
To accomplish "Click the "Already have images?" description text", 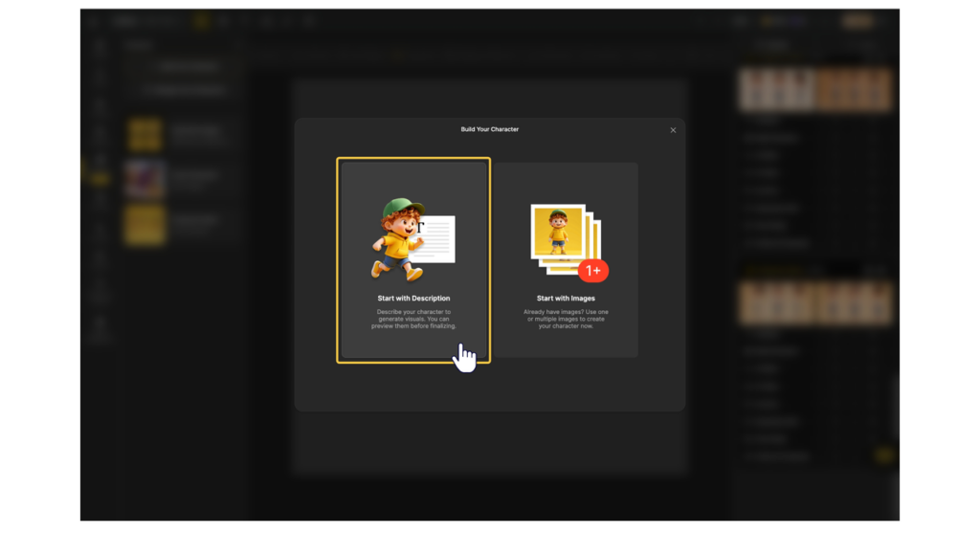I will (566, 319).
